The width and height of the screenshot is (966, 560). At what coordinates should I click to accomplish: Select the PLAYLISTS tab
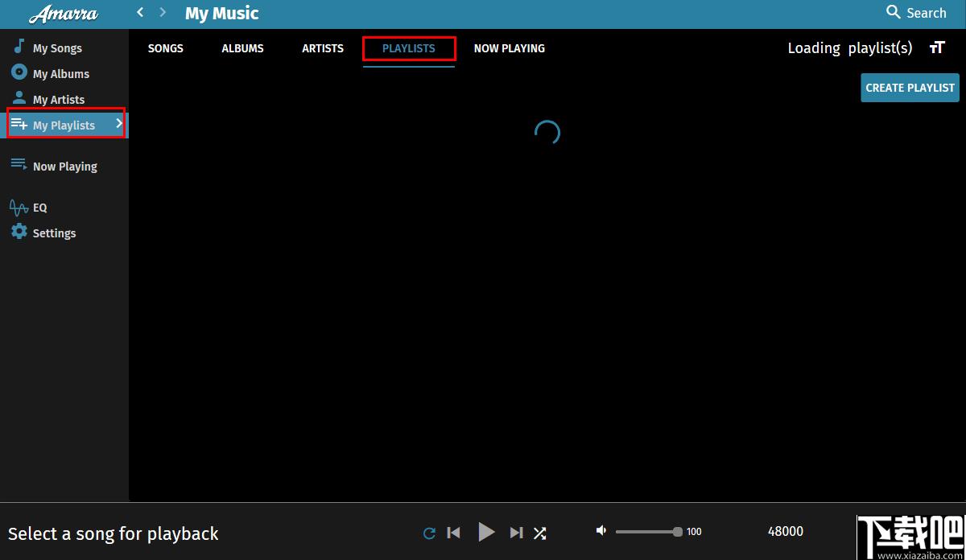(409, 48)
